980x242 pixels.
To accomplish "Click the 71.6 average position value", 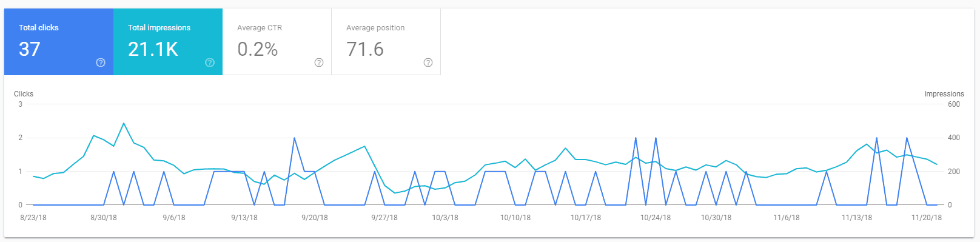I will pos(365,49).
